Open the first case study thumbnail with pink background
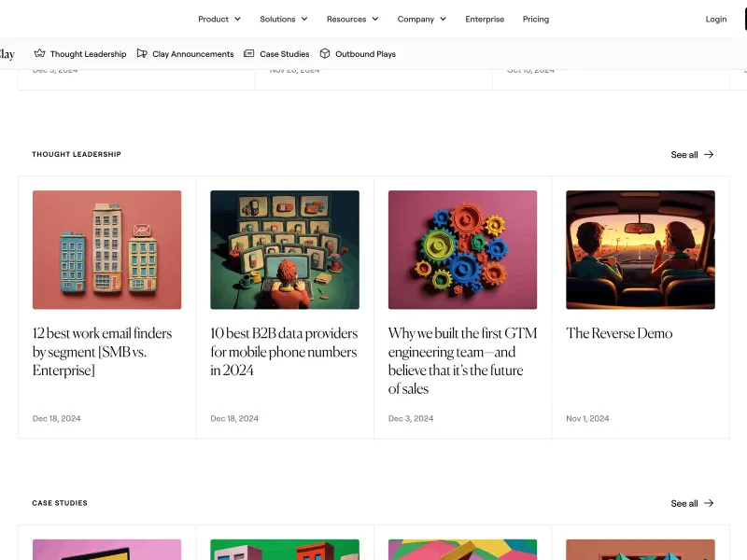This screenshot has width=747, height=560. pyautogui.click(x=106, y=550)
